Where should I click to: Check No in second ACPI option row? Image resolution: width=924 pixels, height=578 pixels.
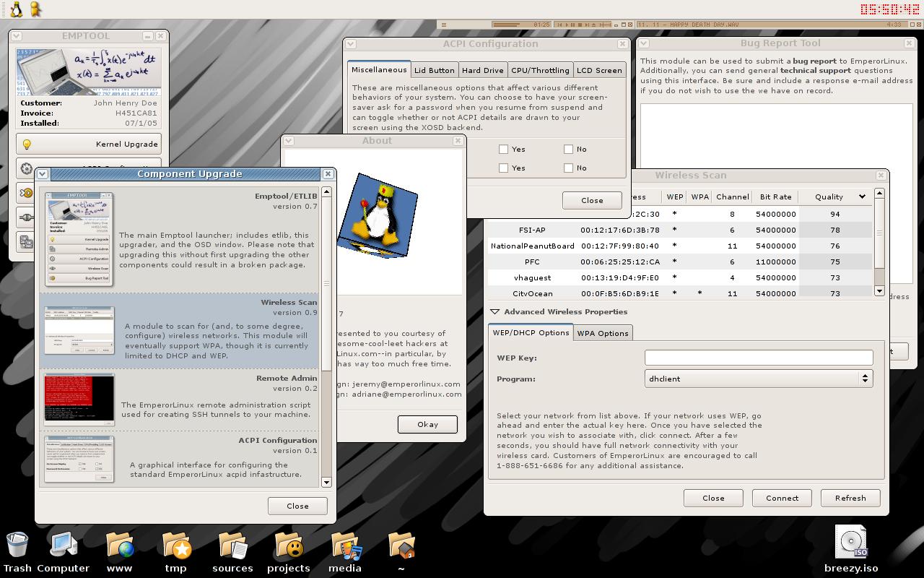(x=569, y=168)
